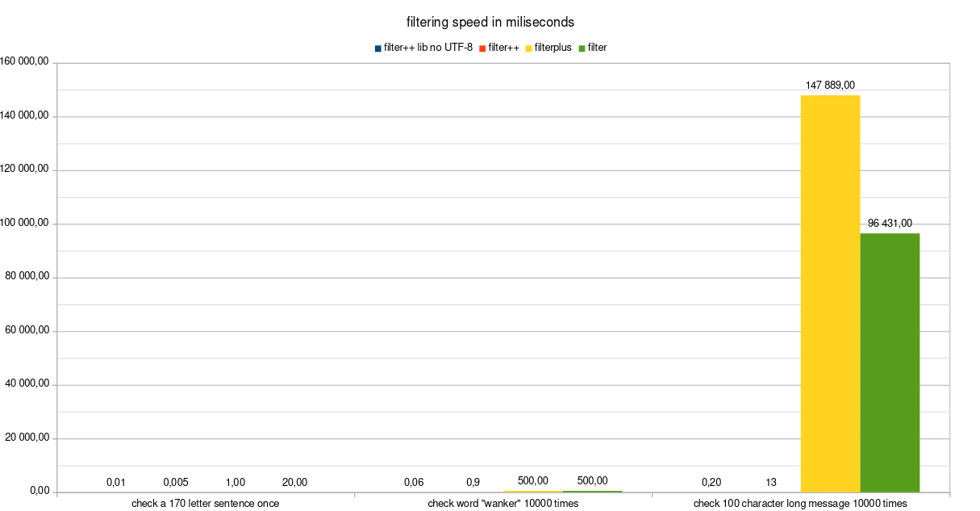Screen dimensions: 980x511
Task: Select the 'filterplus' legend text
Action: [553, 48]
